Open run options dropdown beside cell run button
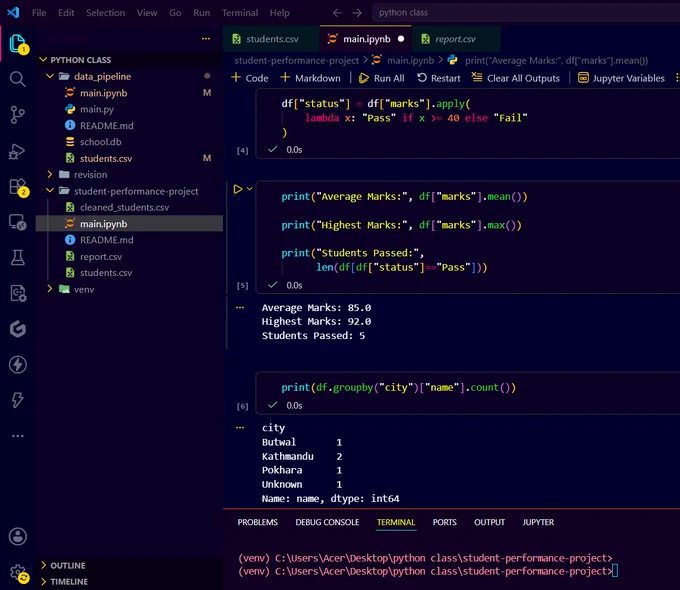Image resolution: width=680 pixels, height=590 pixels. (x=249, y=189)
